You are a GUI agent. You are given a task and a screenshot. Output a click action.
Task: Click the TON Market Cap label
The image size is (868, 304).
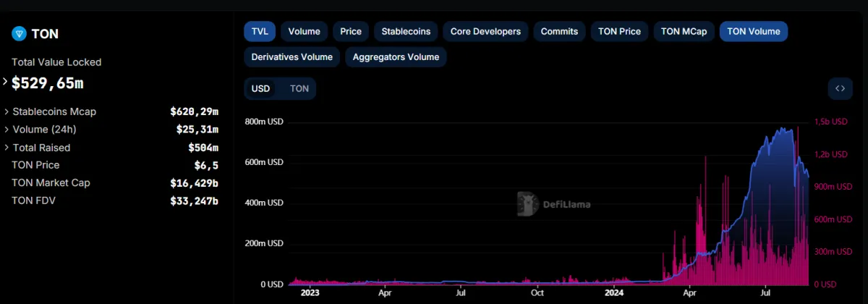(x=51, y=182)
